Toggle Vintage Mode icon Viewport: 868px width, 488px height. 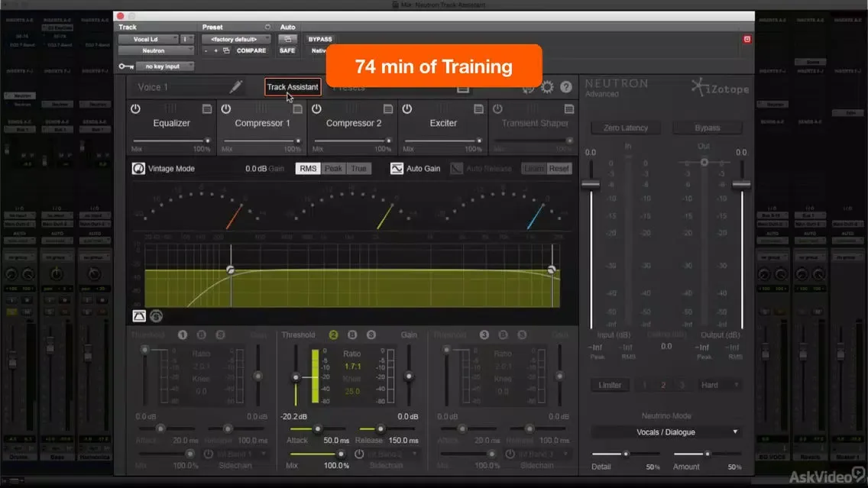(138, 168)
